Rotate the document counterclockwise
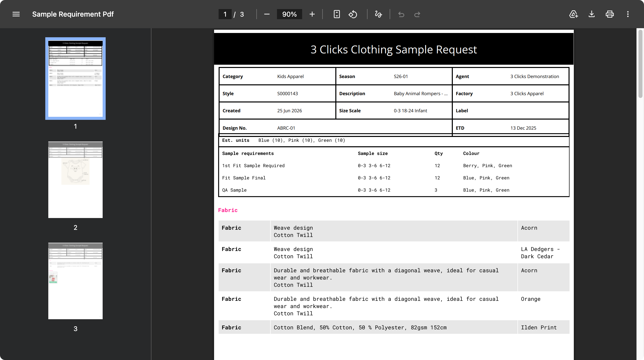 (353, 14)
